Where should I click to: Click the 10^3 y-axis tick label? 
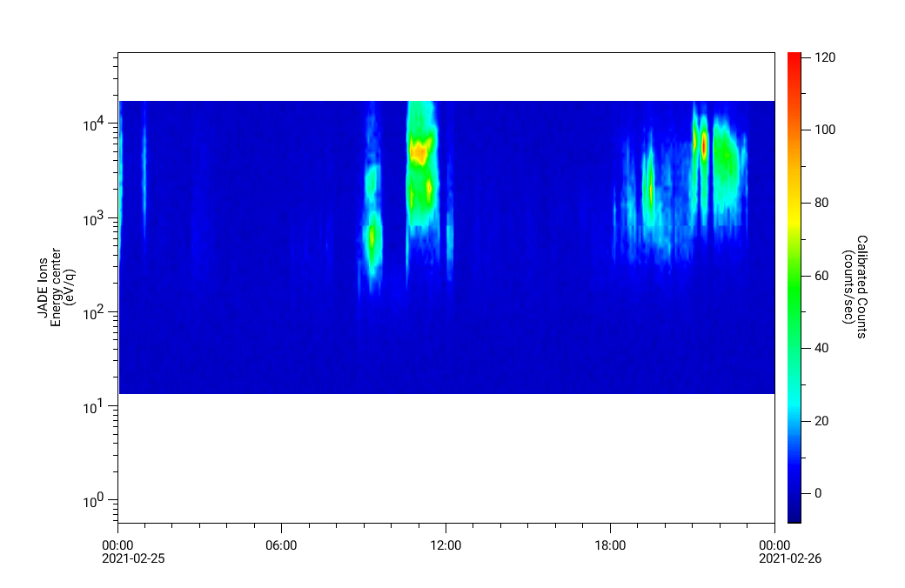[x=93, y=217]
